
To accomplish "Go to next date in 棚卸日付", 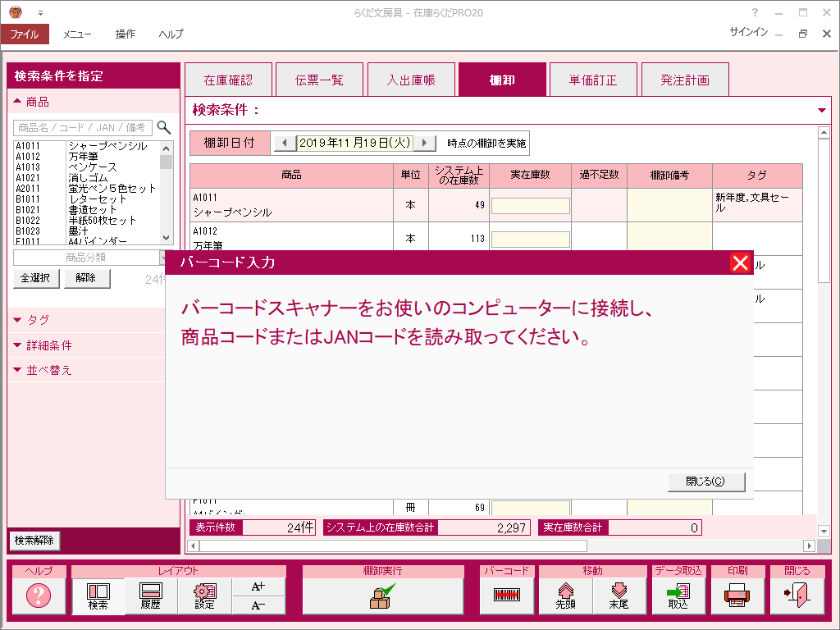I will coord(424,143).
